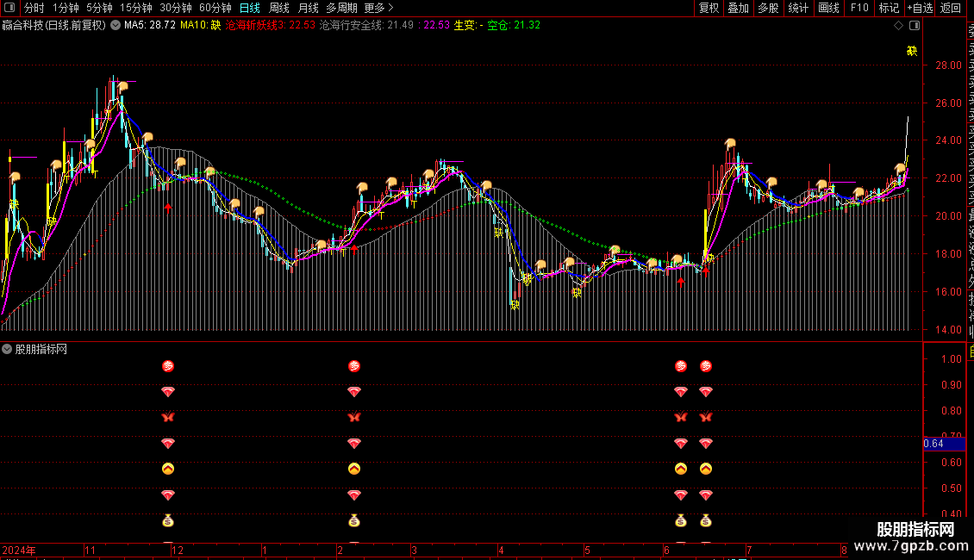Expand the 股朋指标网 sub-indicator dropdown
The image size is (974, 560).
tap(8, 349)
